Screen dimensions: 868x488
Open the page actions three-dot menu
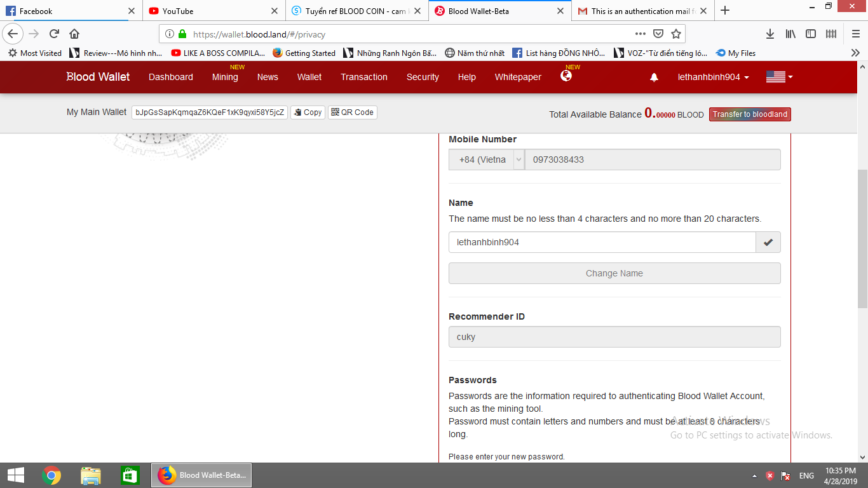coord(641,34)
